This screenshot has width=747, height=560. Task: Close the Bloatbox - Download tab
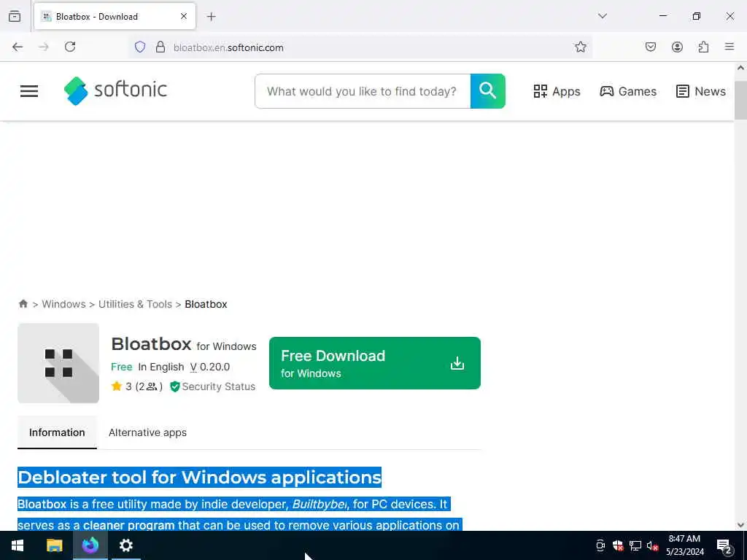[x=184, y=17]
